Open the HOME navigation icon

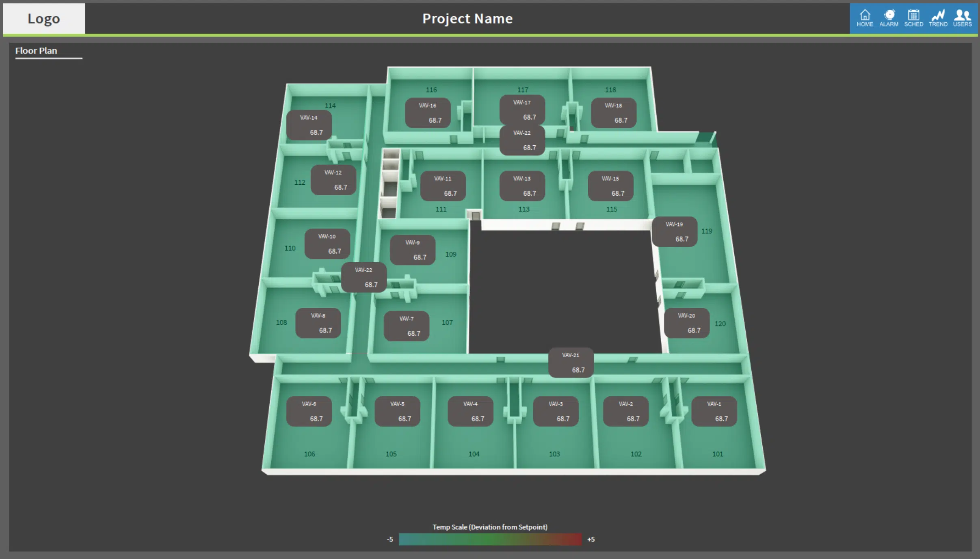(x=865, y=18)
